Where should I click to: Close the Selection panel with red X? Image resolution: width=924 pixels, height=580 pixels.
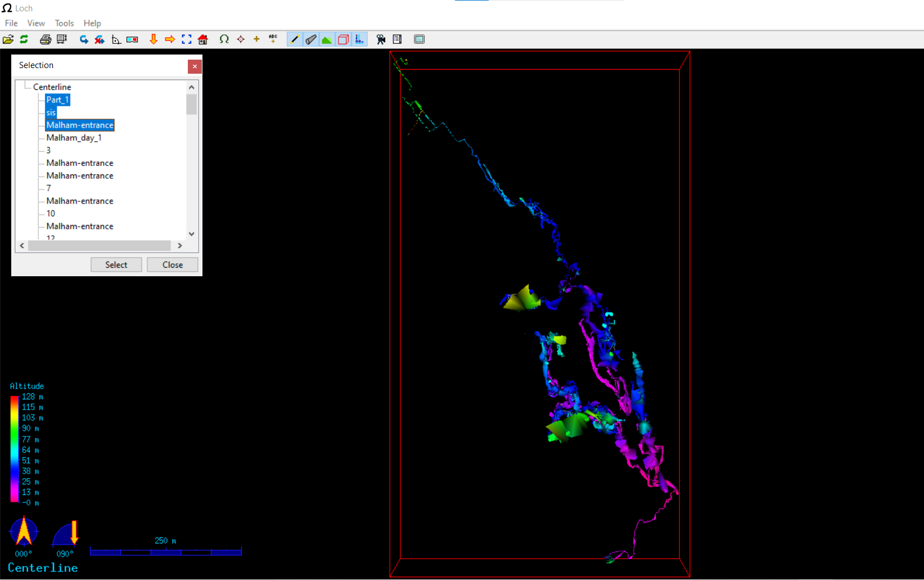pyautogui.click(x=195, y=66)
